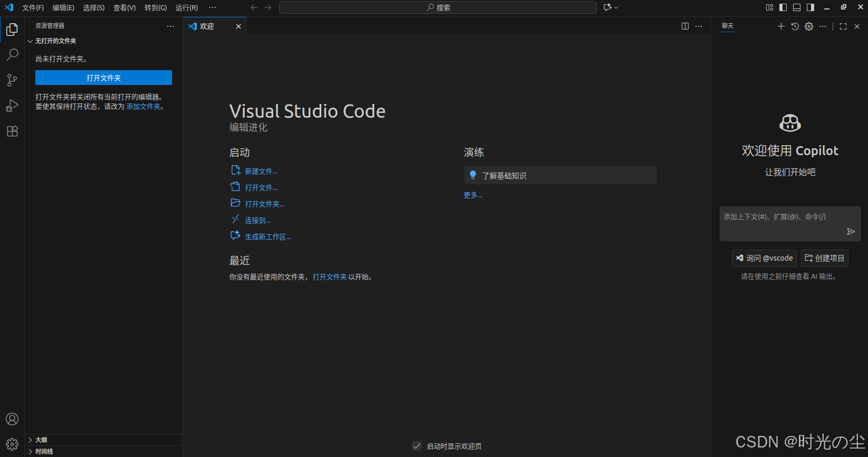The width and height of the screenshot is (868, 457).
Task: Open the 查看(V) menu
Action: (x=125, y=7)
